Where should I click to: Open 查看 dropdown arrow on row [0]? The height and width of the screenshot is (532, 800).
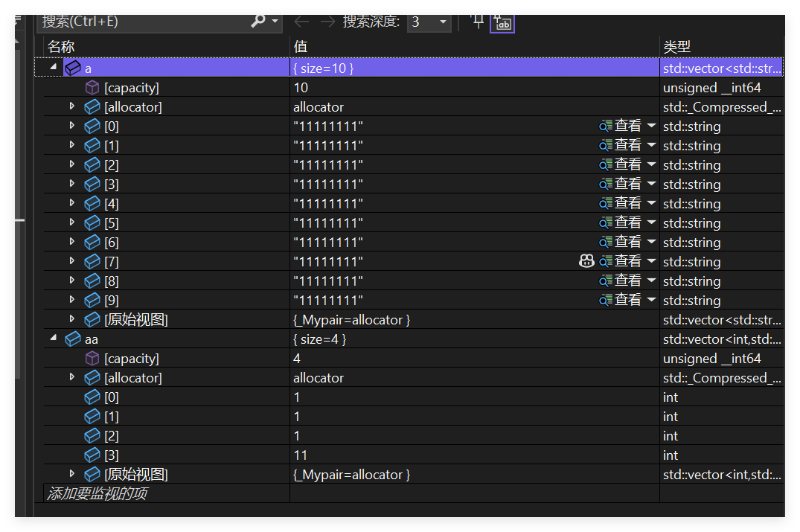click(x=651, y=126)
